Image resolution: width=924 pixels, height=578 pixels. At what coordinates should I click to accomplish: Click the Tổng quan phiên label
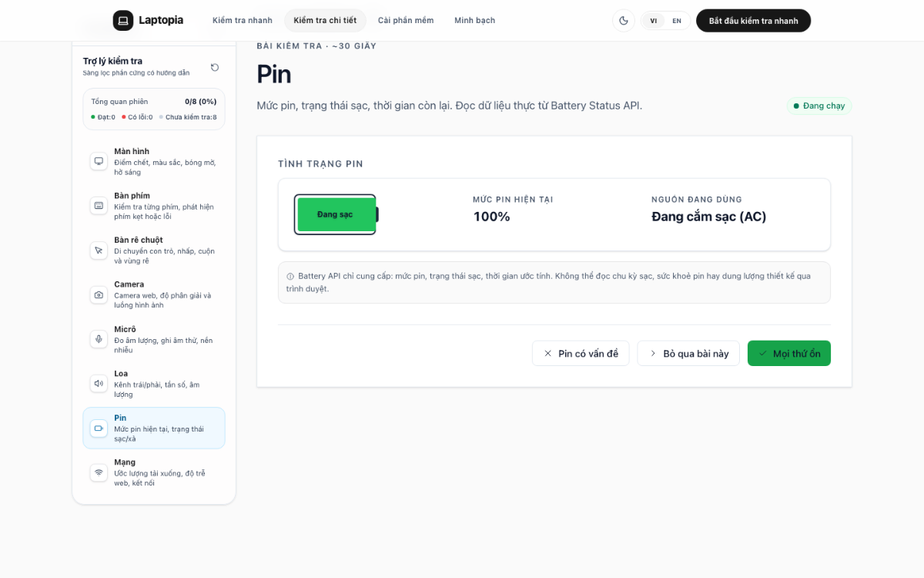pos(119,102)
